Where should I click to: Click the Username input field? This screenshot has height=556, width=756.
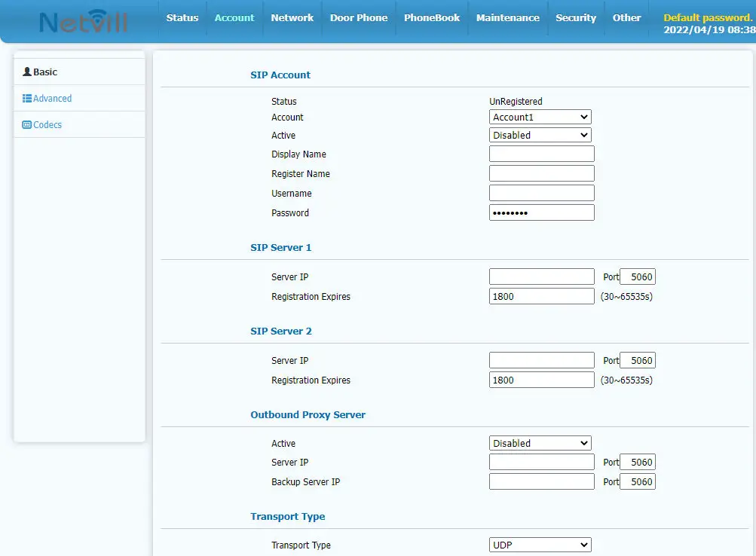541,193
